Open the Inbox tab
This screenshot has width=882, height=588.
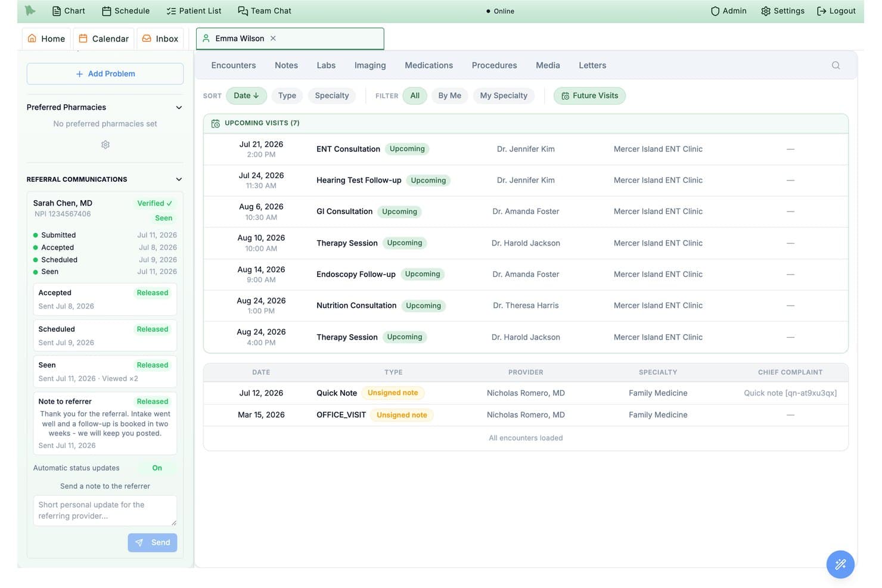click(x=160, y=39)
